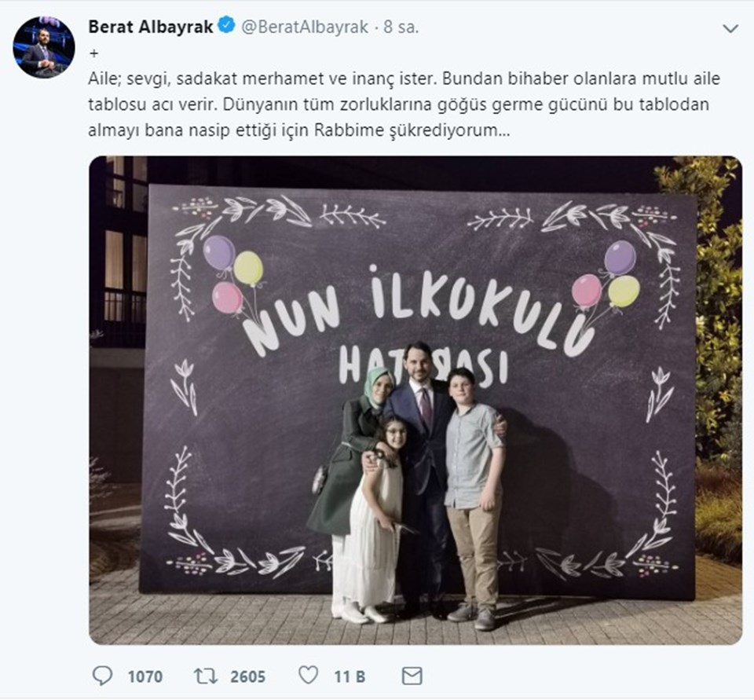This screenshot has width=754, height=700.
Task: Expand the tweet options chevron menu
Action: (730, 29)
